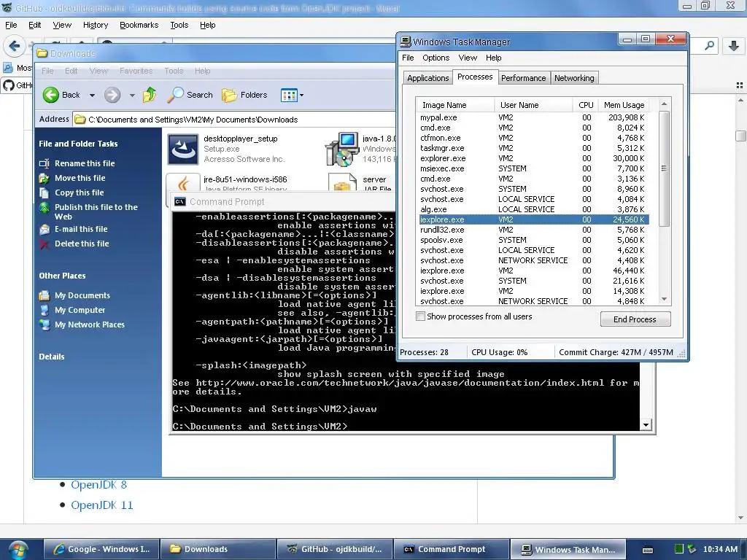747x560 pixels.
Task: Open browser Tools menu
Action: (179, 25)
